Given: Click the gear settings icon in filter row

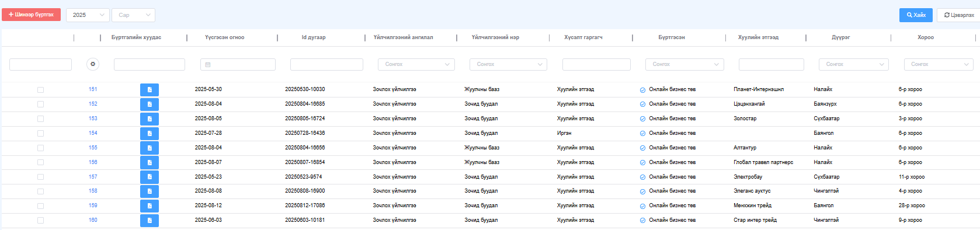Looking at the screenshot, I should pos(93,64).
